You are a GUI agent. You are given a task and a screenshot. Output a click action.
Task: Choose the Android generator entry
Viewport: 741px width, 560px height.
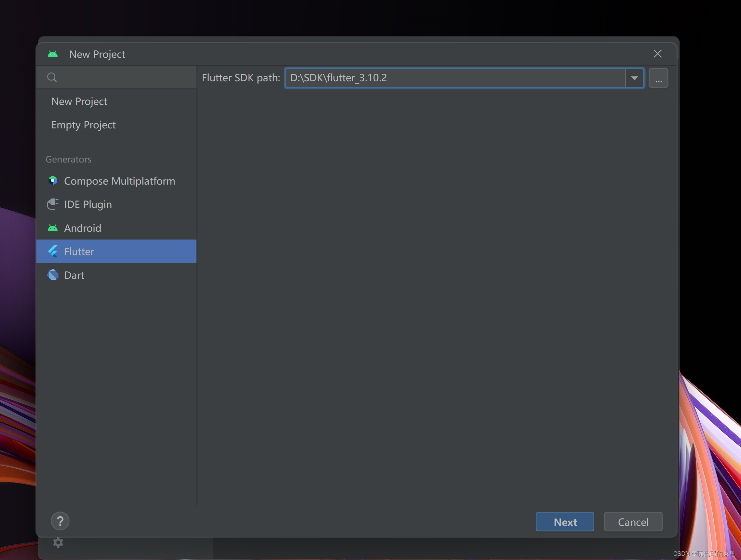82,228
